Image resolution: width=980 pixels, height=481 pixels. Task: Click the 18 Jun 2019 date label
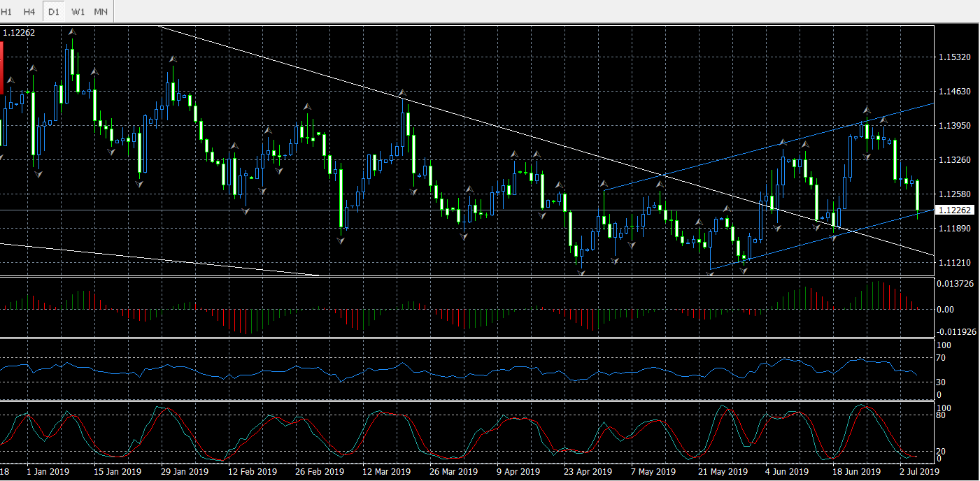coord(856,472)
